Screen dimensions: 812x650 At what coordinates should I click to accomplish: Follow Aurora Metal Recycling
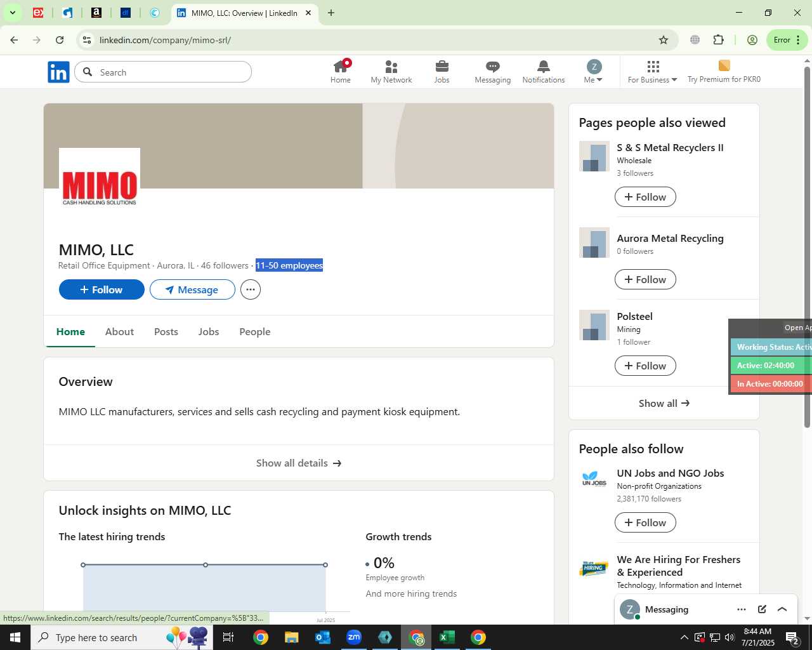[645, 279]
